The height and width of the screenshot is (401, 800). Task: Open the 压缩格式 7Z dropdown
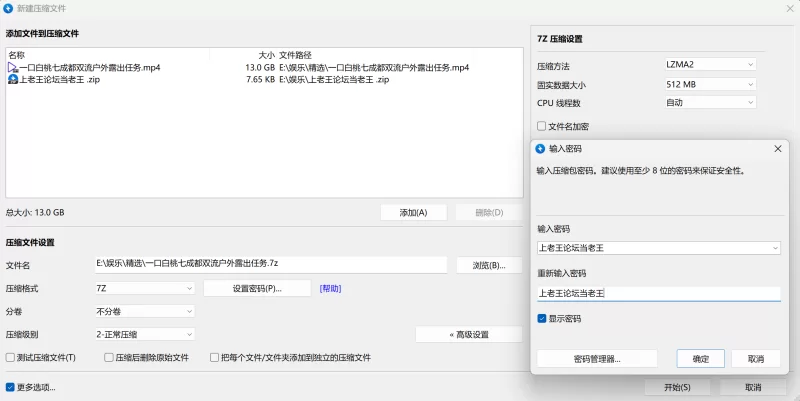(x=145, y=288)
